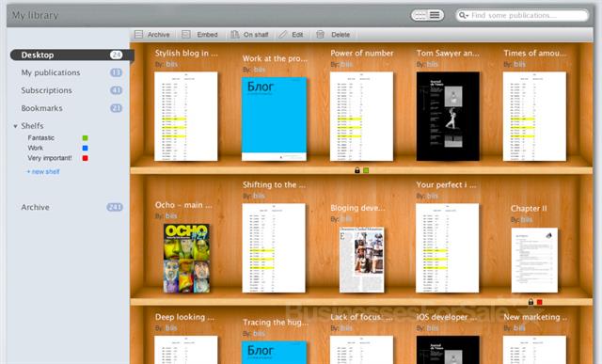Collapse the Shelfs section triangle
602x364 pixels.
[x=15, y=126]
